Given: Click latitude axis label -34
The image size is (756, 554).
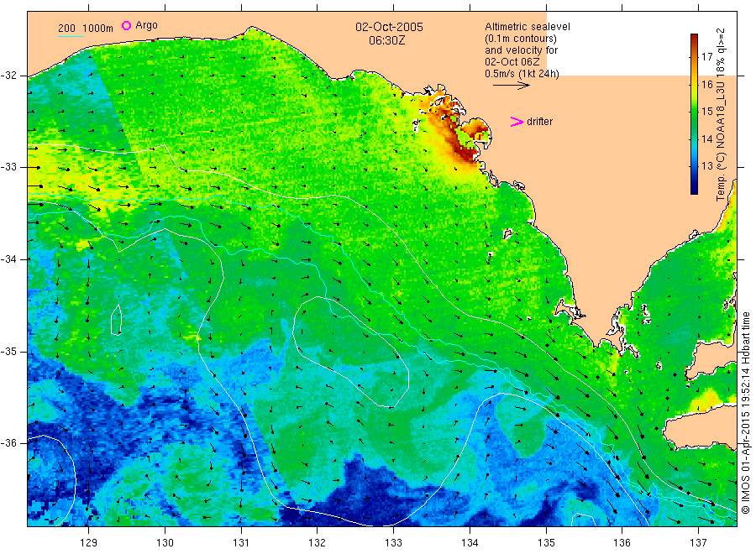Looking at the screenshot, I should tap(8, 259).
